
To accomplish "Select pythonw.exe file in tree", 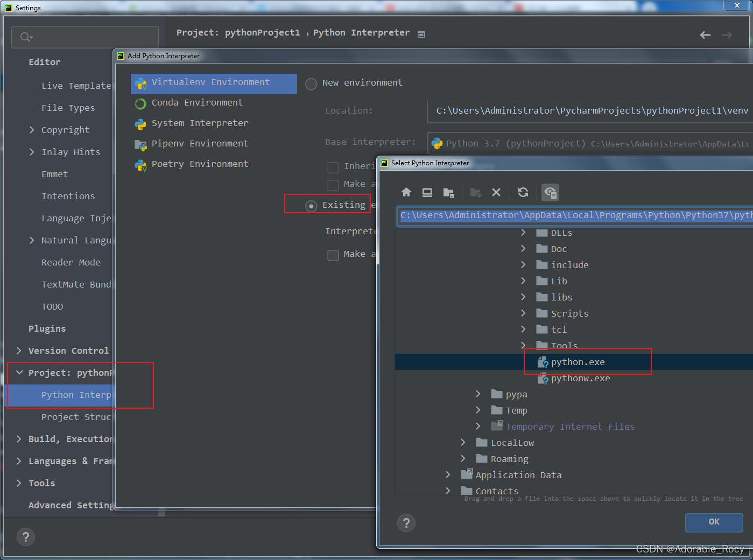I will tap(580, 378).
